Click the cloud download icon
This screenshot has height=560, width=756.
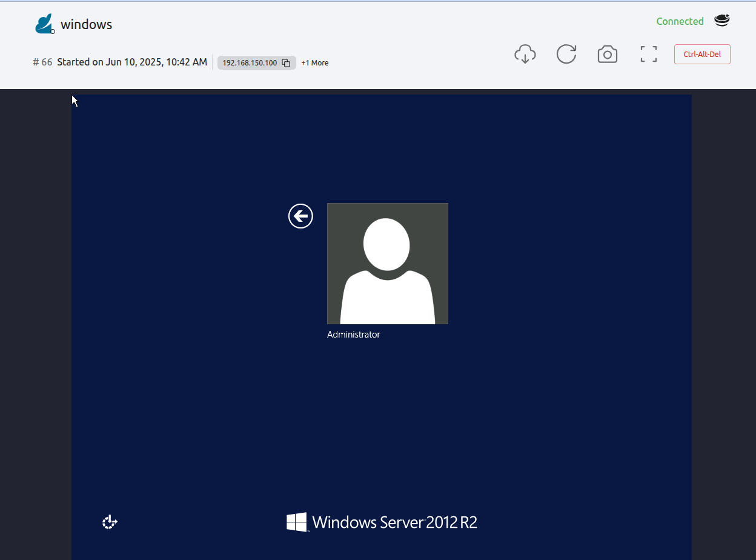pos(525,54)
